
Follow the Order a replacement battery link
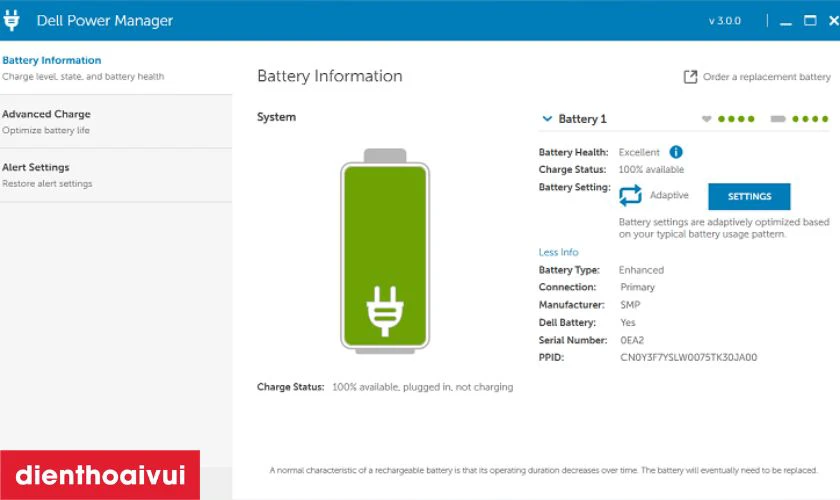pyautogui.click(x=767, y=77)
